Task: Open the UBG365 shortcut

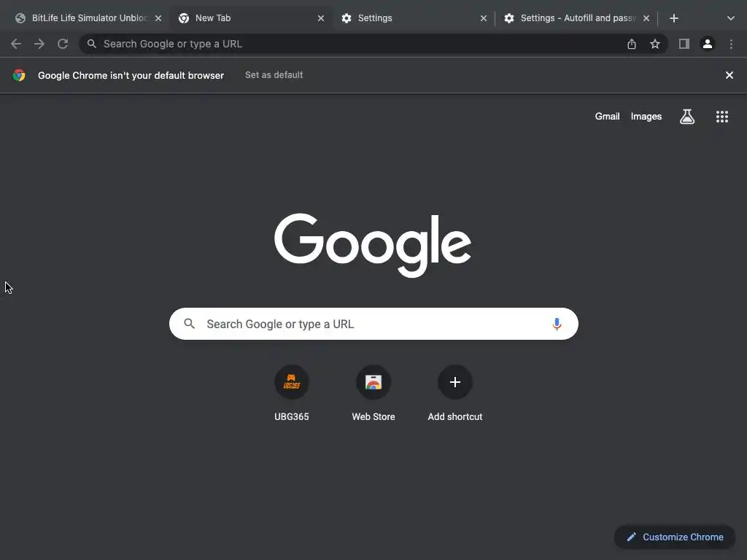Action: [292, 393]
